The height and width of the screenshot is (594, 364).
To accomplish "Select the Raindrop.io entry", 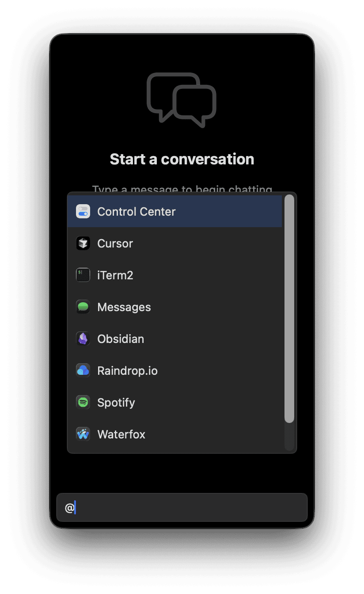I will pos(175,370).
